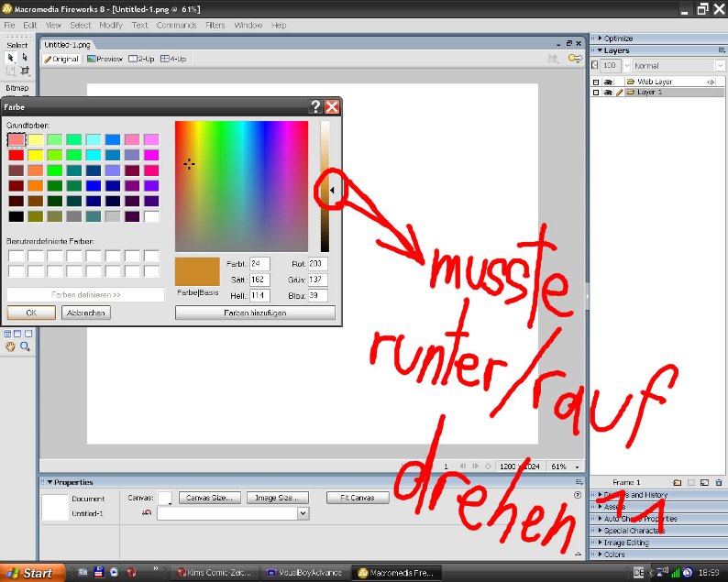Click the dialog help question mark icon
This screenshot has height=582, width=728.
tap(315, 106)
